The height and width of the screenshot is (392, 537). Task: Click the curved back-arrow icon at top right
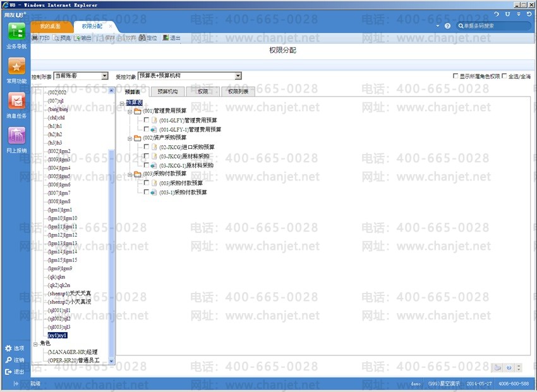497,14
